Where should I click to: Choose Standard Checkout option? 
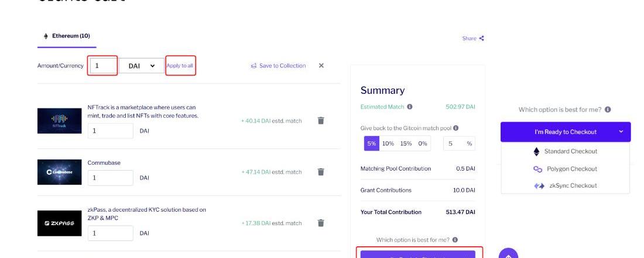(565, 151)
